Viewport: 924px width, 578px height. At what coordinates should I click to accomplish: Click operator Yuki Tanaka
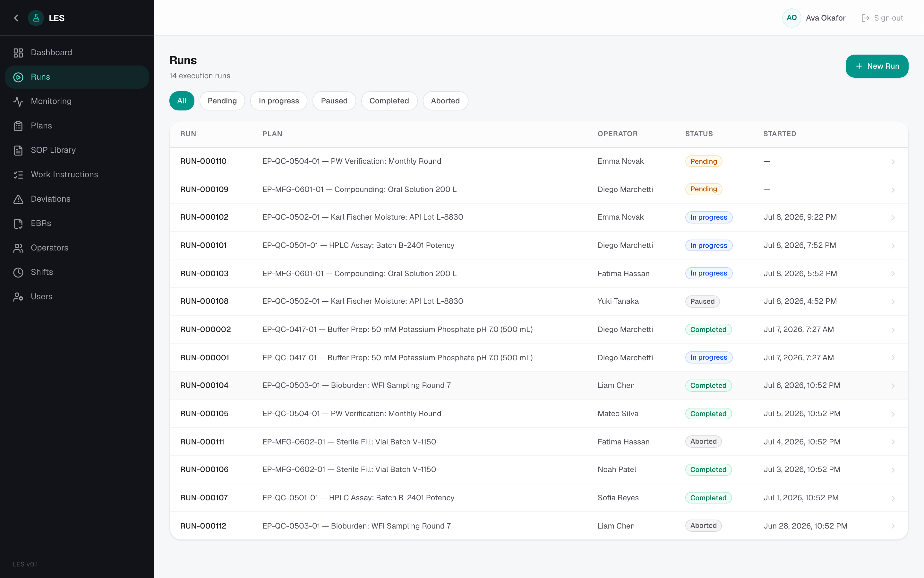coord(618,301)
